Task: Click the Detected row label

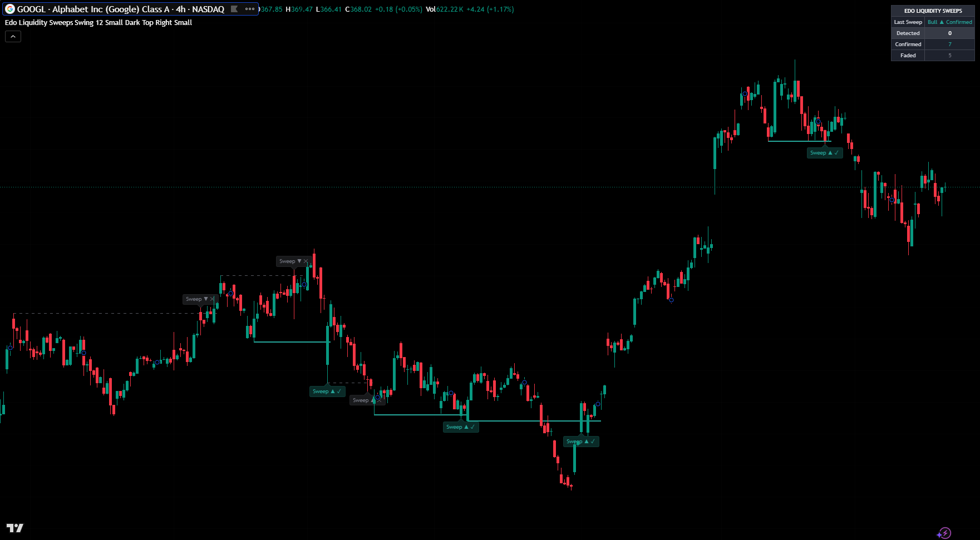Action: (908, 33)
